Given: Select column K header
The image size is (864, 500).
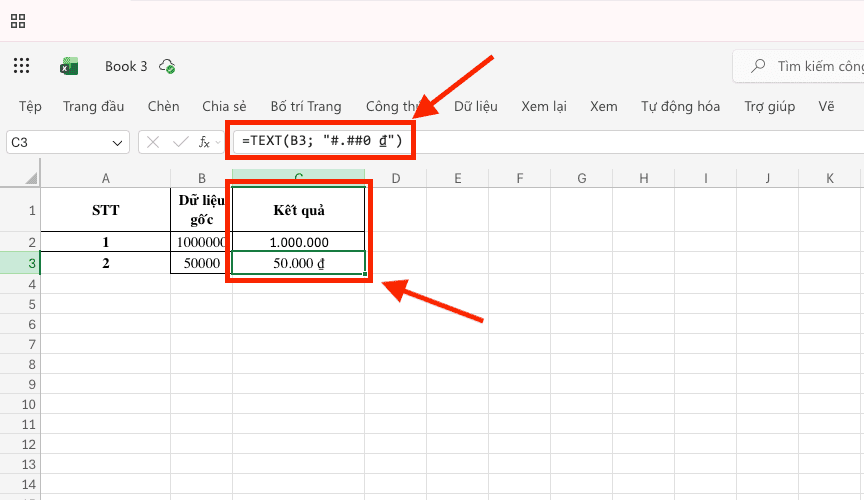Looking at the screenshot, I should click(830, 178).
